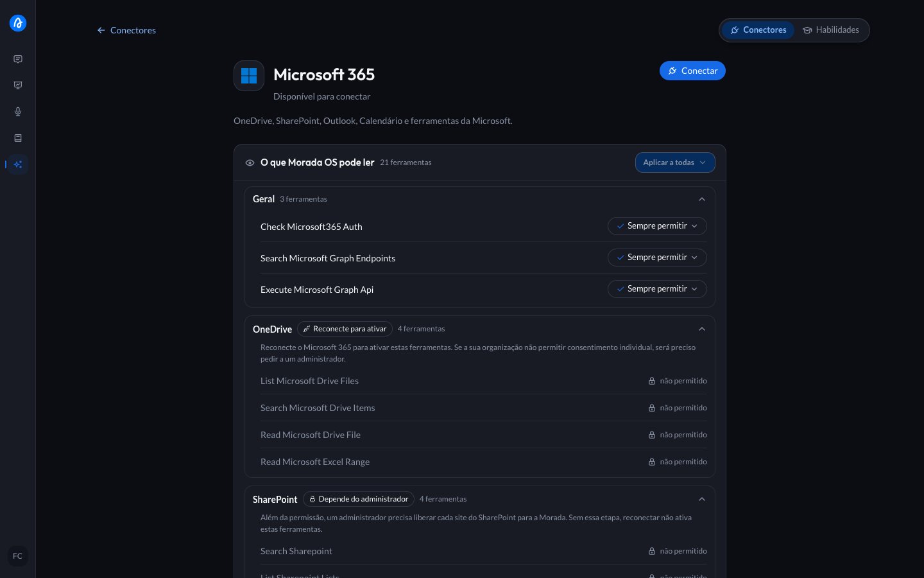Image resolution: width=924 pixels, height=578 pixels.
Task: Click lock icon on Search Microsoft Drive Items row
Action: (652, 408)
